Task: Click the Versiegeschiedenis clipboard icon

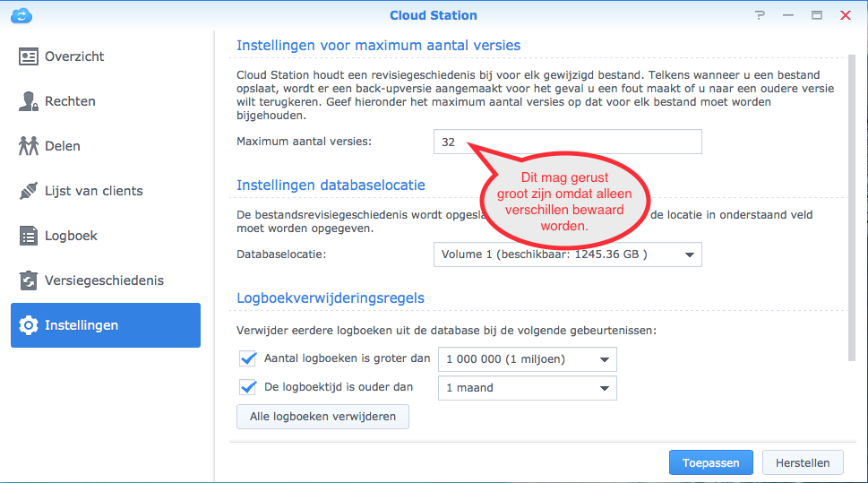Action: (29, 280)
